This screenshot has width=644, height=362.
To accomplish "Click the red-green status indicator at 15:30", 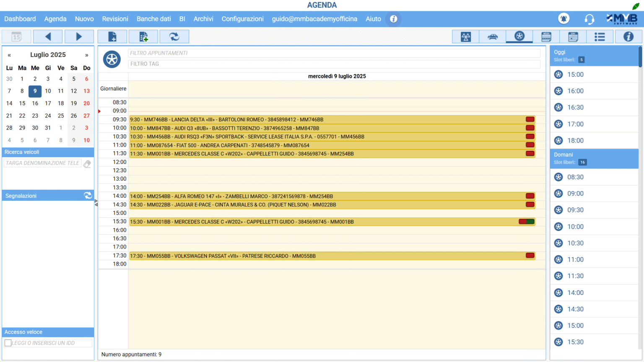I will 526,222.
